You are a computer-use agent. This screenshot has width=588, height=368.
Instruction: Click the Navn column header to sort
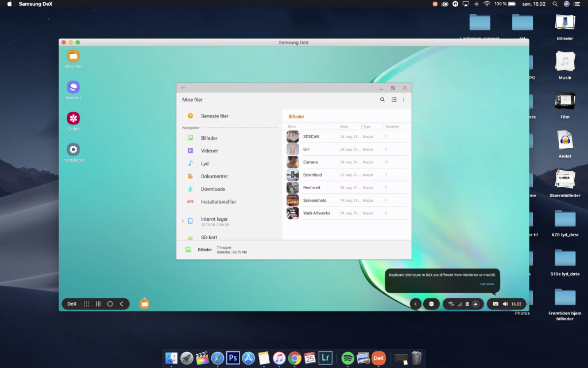pos(292,126)
